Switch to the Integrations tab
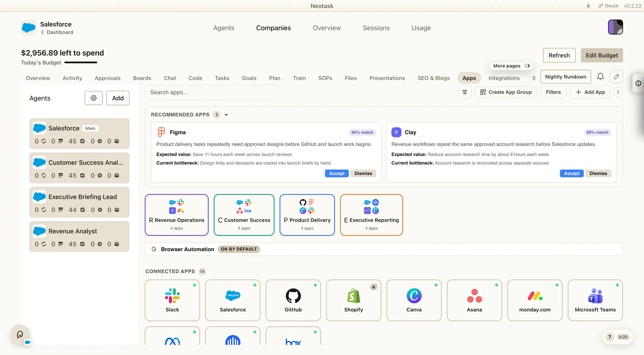 [x=504, y=78]
